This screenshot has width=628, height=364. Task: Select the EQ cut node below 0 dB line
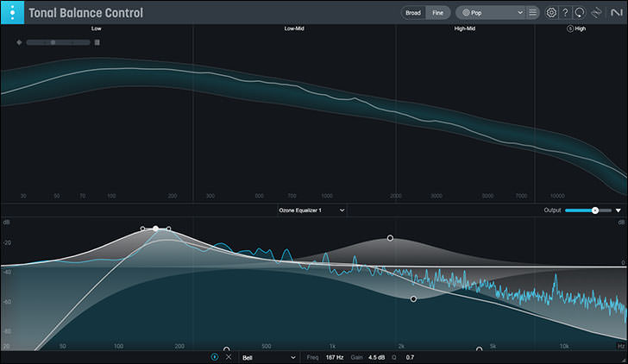pos(413,298)
